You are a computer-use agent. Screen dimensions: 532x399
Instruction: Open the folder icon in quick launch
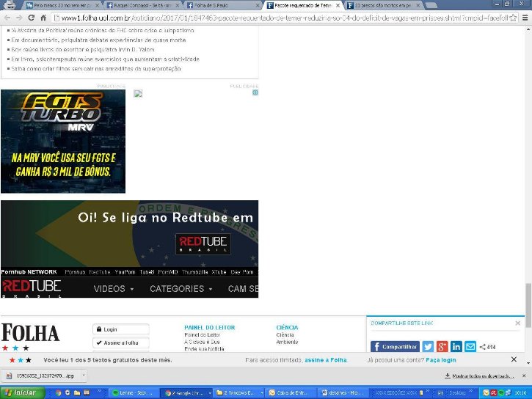click(x=77, y=393)
